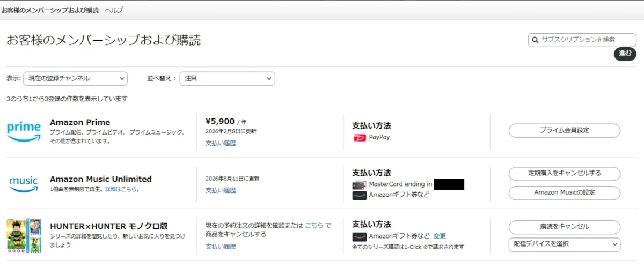
Task: Focus the サブスクリプションを検索 input field
Action: (586, 40)
